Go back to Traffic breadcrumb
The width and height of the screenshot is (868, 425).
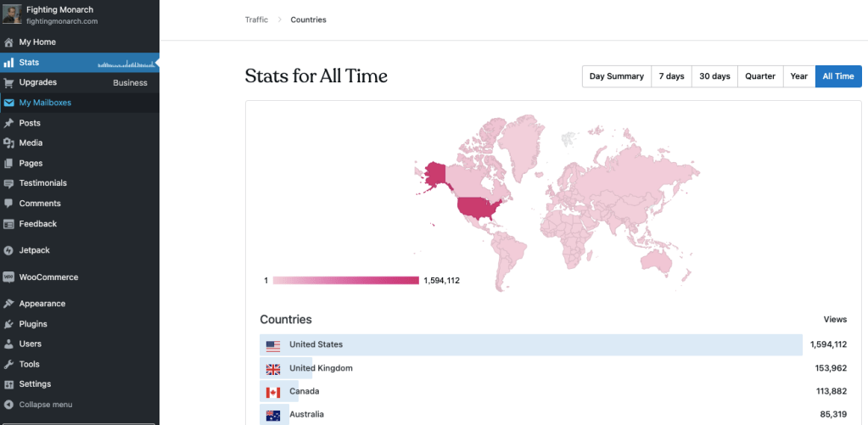pyautogui.click(x=256, y=20)
